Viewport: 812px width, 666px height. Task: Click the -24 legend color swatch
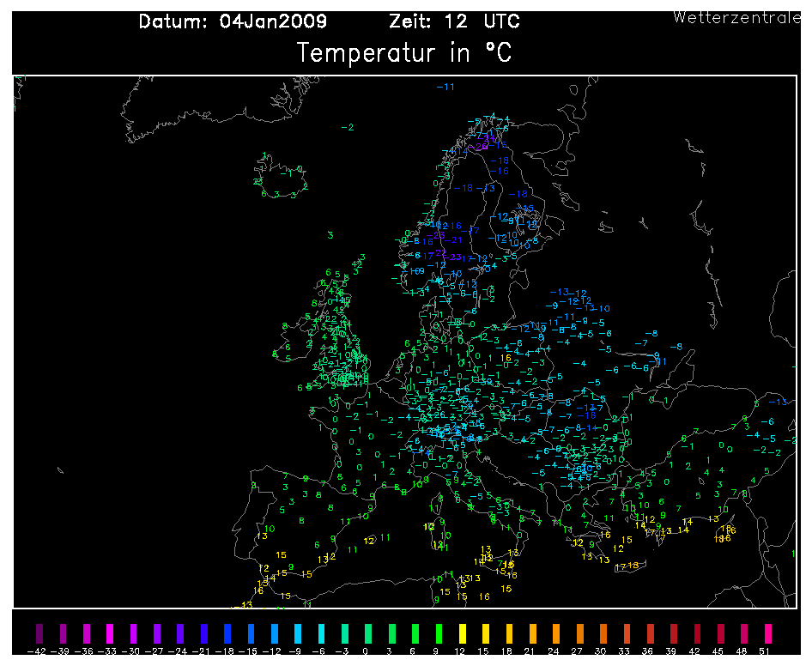[180, 634]
